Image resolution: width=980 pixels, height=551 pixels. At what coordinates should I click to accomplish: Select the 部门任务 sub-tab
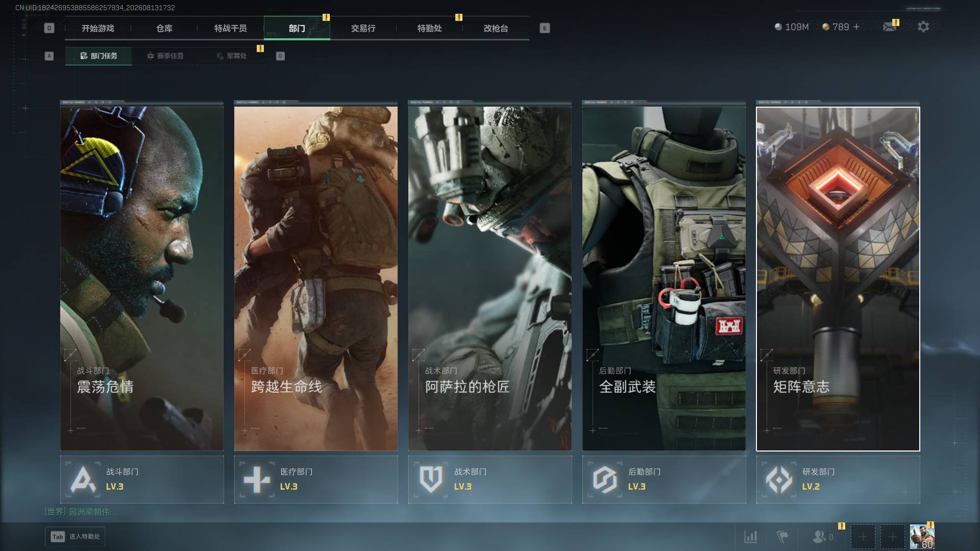pos(99,56)
